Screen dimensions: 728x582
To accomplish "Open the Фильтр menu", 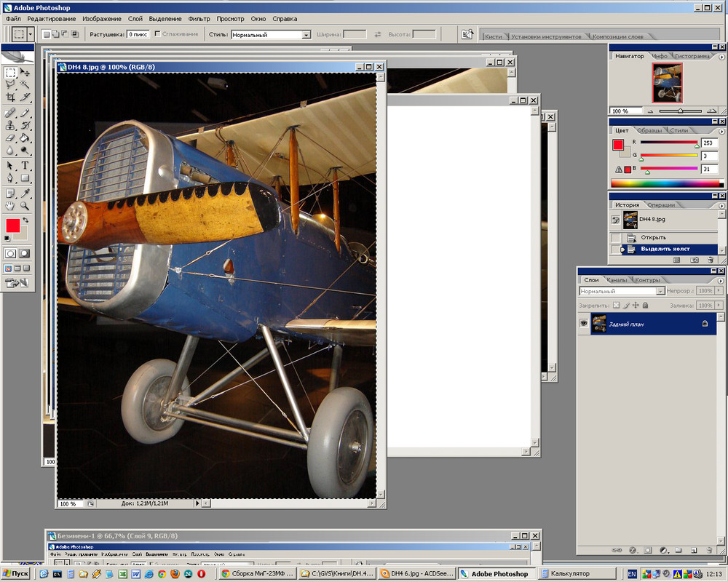I will (199, 19).
